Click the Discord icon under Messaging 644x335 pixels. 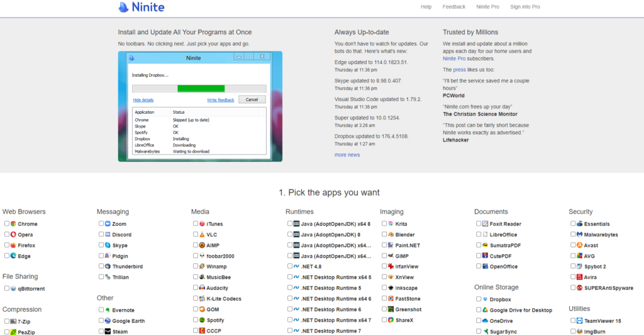point(108,234)
